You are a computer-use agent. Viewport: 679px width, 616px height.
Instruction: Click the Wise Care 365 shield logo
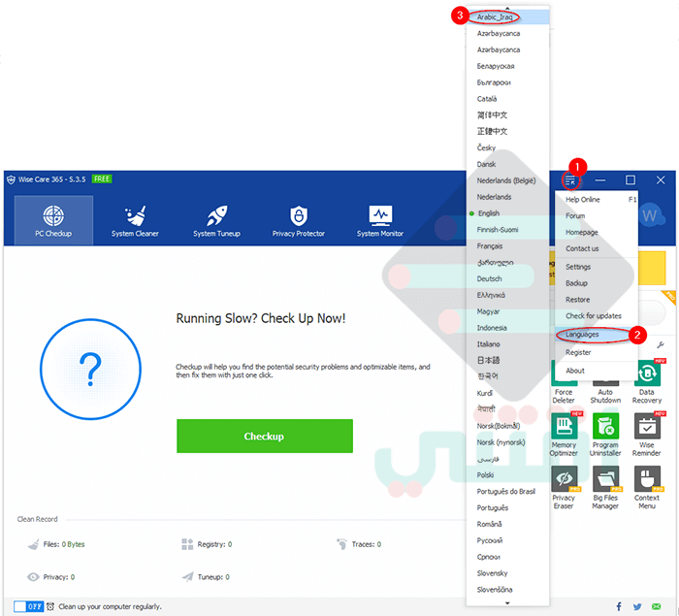[11, 179]
